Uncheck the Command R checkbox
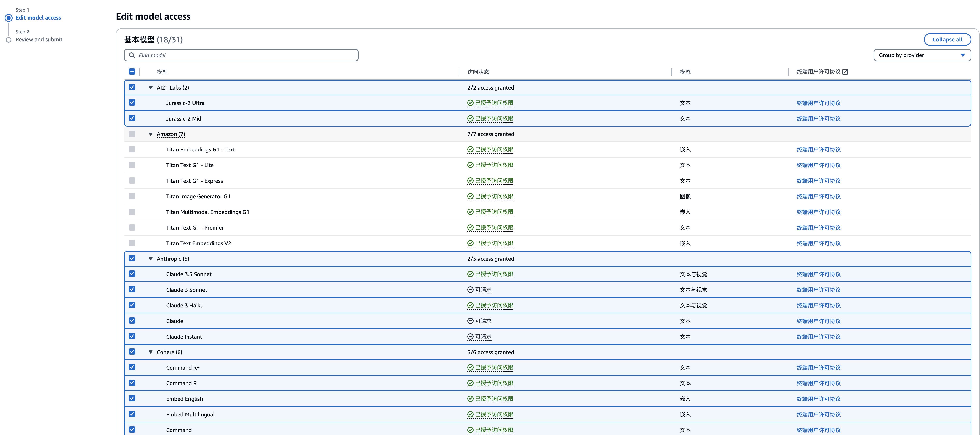The width and height of the screenshot is (980, 435). tap(132, 383)
